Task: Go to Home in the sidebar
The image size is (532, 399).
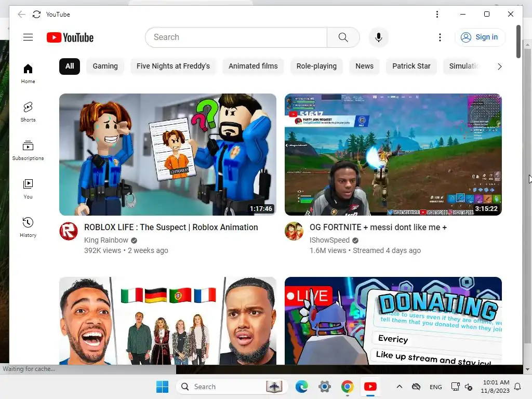Action: click(x=28, y=74)
